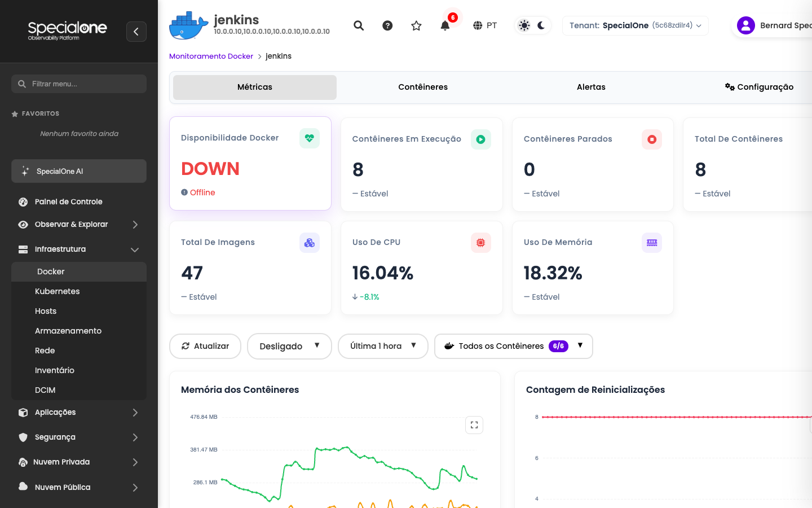Click the Nuvem Pública cloud icon
This screenshot has width=812, height=508.
tap(23, 487)
